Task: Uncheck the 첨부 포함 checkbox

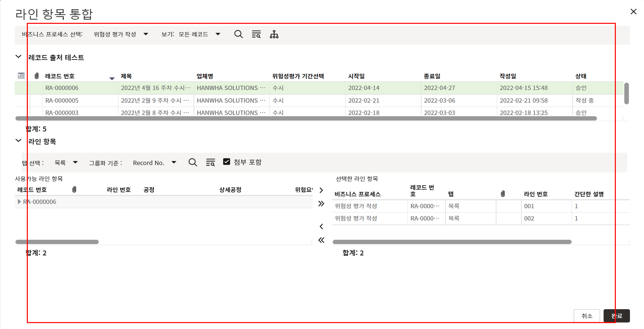Action: pos(227,162)
